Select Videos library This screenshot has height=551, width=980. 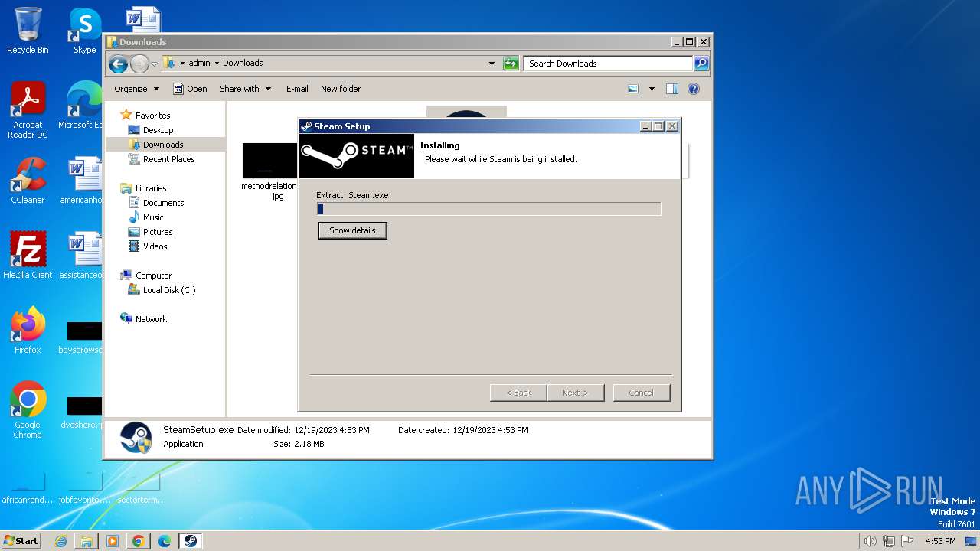pos(155,246)
